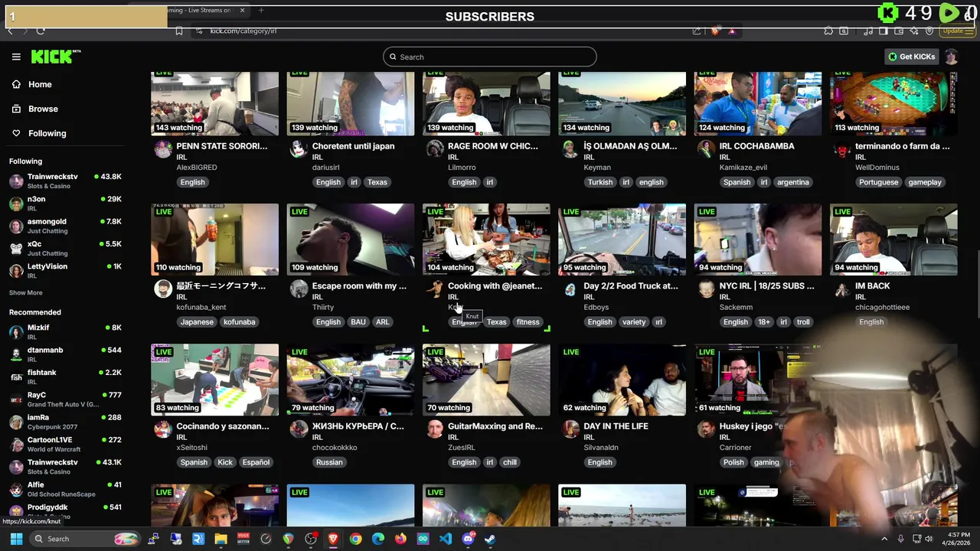Open xQc followed channel
The image size is (980, 551).
point(65,248)
